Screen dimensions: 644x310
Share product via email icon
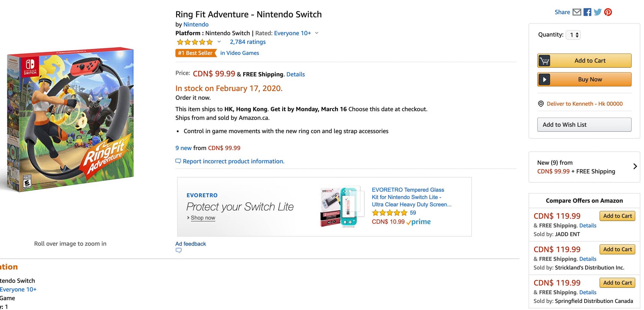(x=577, y=12)
